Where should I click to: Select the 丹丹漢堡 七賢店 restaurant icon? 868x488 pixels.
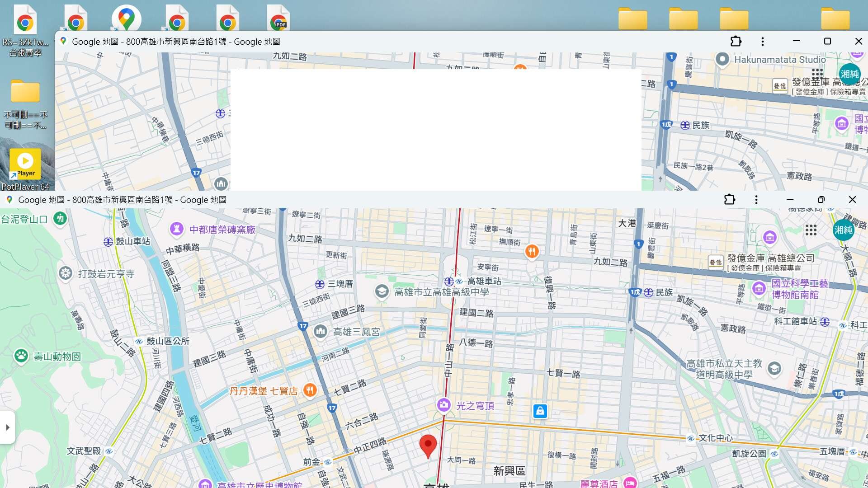[310, 390]
